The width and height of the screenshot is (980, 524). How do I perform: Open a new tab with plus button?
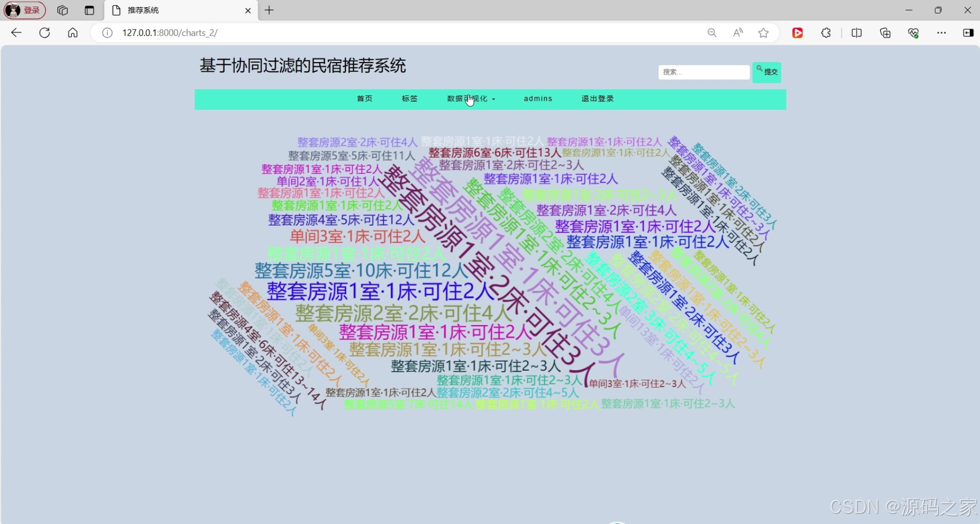pyautogui.click(x=269, y=10)
